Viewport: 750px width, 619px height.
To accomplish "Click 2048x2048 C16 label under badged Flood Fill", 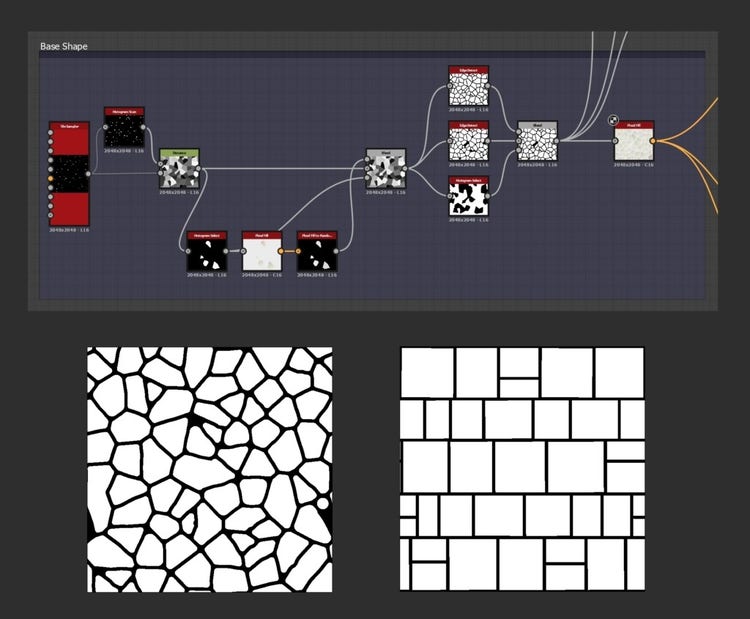I will (x=634, y=165).
